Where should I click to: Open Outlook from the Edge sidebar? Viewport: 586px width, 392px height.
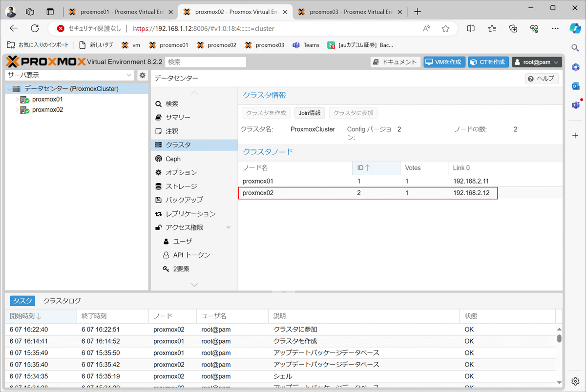click(x=575, y=86)
